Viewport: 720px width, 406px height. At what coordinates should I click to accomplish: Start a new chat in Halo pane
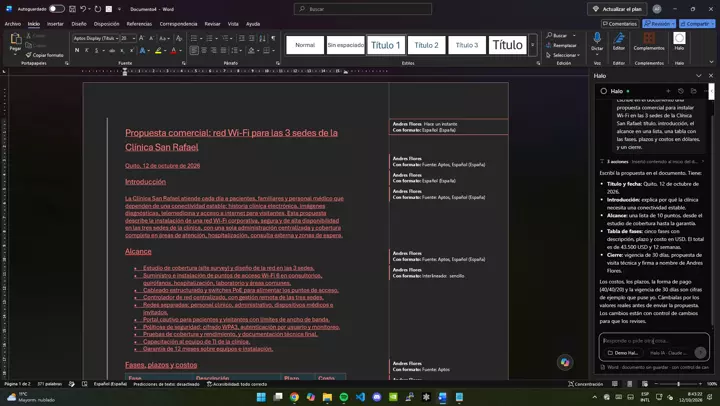(668, 91)
